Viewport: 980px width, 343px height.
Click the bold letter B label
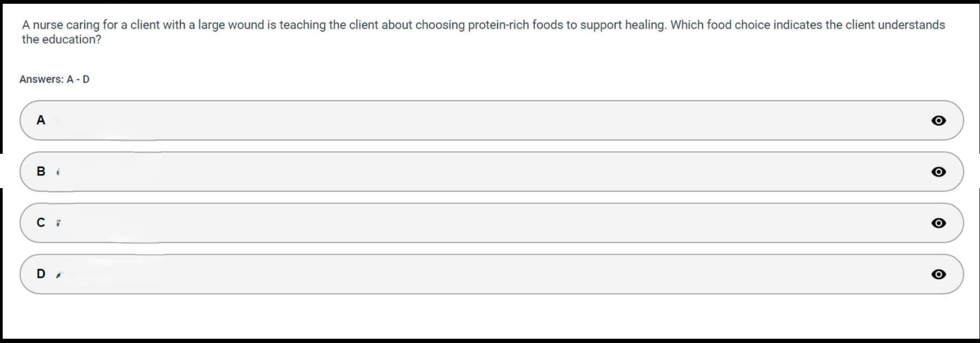pos(41,171)
